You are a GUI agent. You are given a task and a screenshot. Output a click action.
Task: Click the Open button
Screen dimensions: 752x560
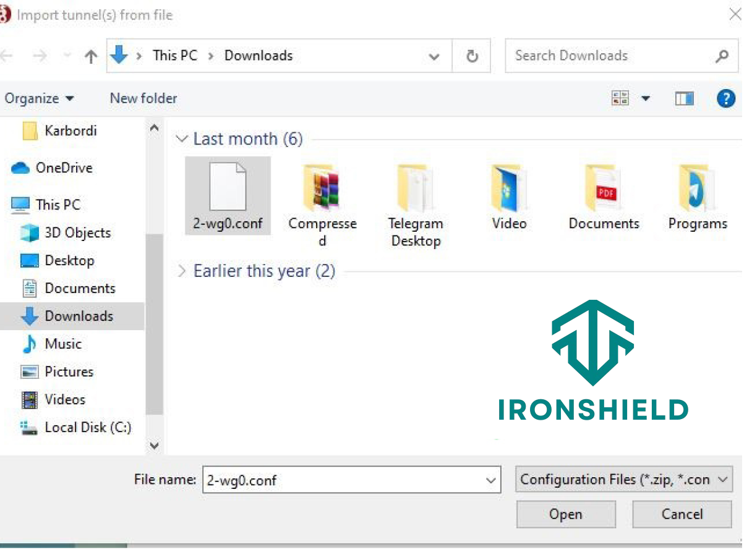(x=566, y=514)
